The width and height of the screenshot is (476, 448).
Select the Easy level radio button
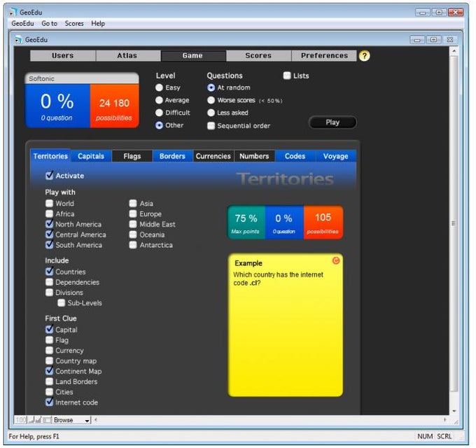pyautogui.click(x=159, y=87)
